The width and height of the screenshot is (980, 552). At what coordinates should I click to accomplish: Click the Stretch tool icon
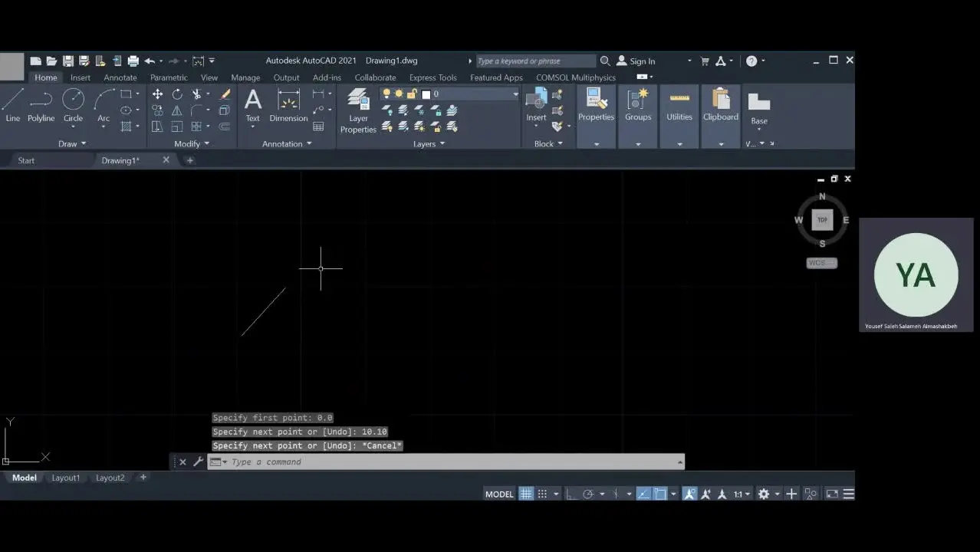click(157, 127)
